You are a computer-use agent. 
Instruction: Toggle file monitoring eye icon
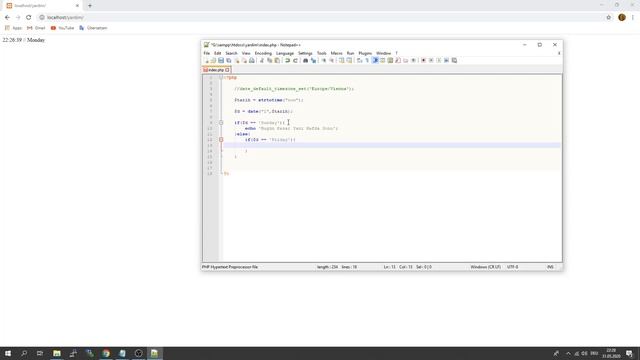click(414, 60)
